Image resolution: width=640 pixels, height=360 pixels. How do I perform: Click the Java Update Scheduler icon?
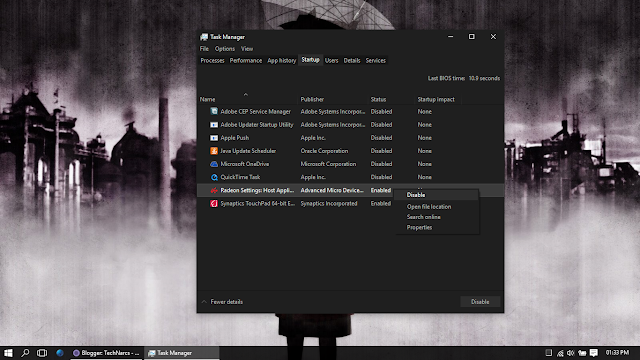click(x=214, y=151)
